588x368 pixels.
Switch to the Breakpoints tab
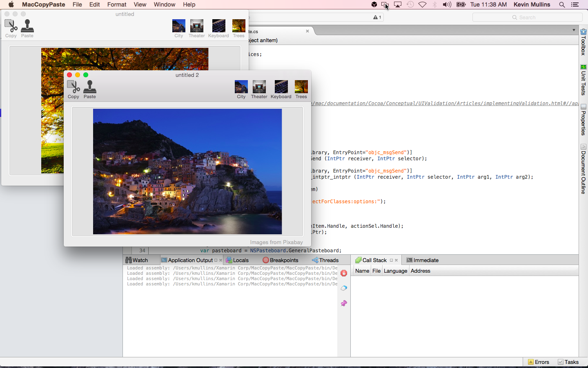point(281,260)
